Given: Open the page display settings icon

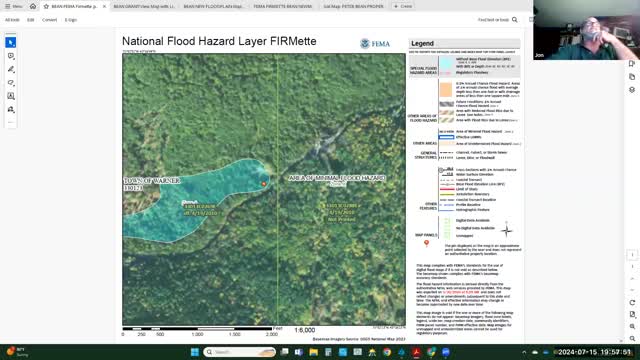Looking at the screenshot, I should coord(632,314).
